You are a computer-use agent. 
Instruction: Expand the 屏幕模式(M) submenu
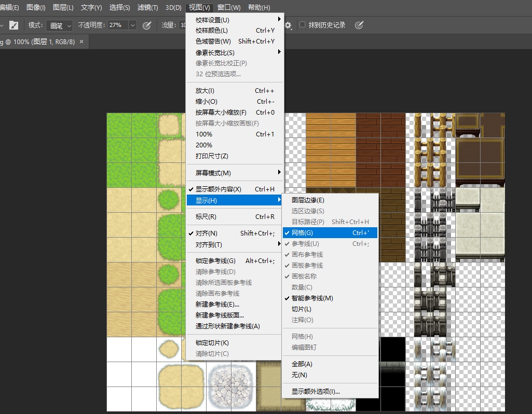tap(235, 173)
